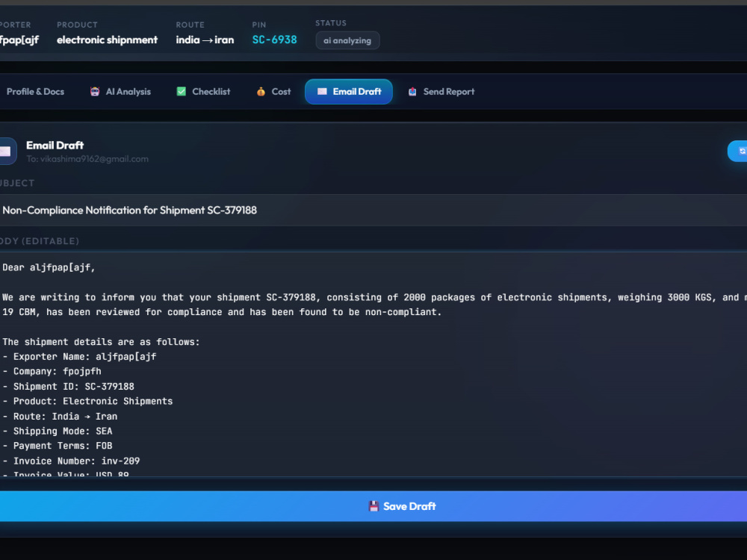747x560 pixels.
Task: Click the line Invoice Number: inv-209
Action: (72, 461)
